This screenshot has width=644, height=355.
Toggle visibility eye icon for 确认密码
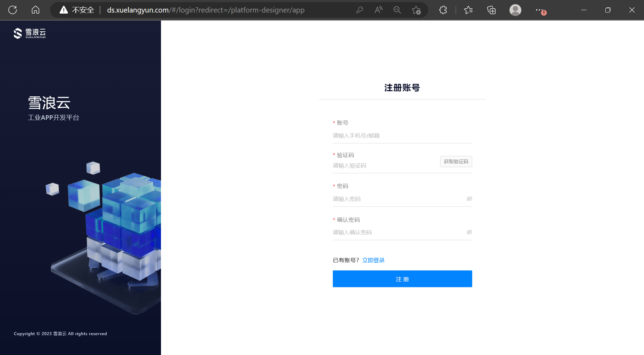469,232
